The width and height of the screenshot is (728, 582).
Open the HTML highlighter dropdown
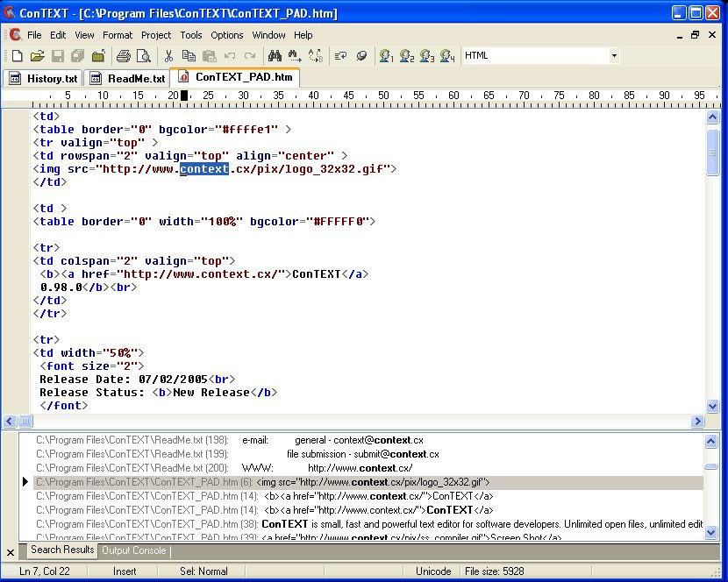click(x=614, y=56)
